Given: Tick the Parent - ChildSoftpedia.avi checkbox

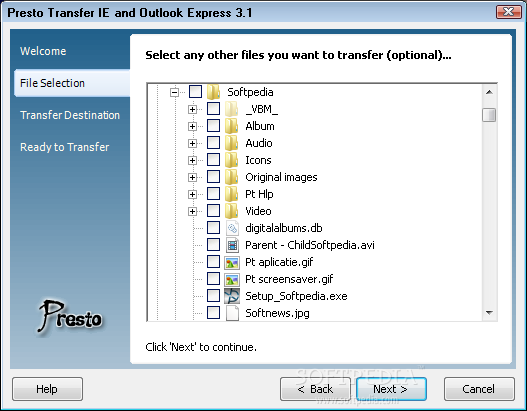Looking at the screenshot, I should pyautogui.click(x=213, y=245).
